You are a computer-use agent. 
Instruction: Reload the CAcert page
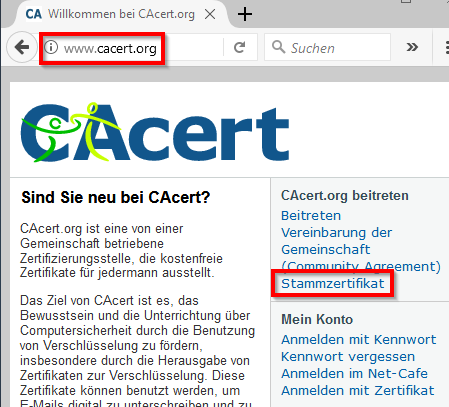tap(239, 47)
